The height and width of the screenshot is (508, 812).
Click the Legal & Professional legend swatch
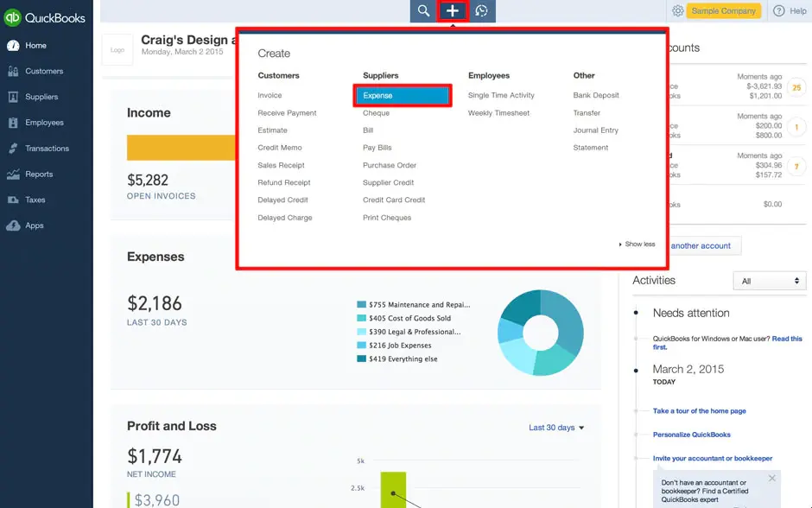point(361,332)
